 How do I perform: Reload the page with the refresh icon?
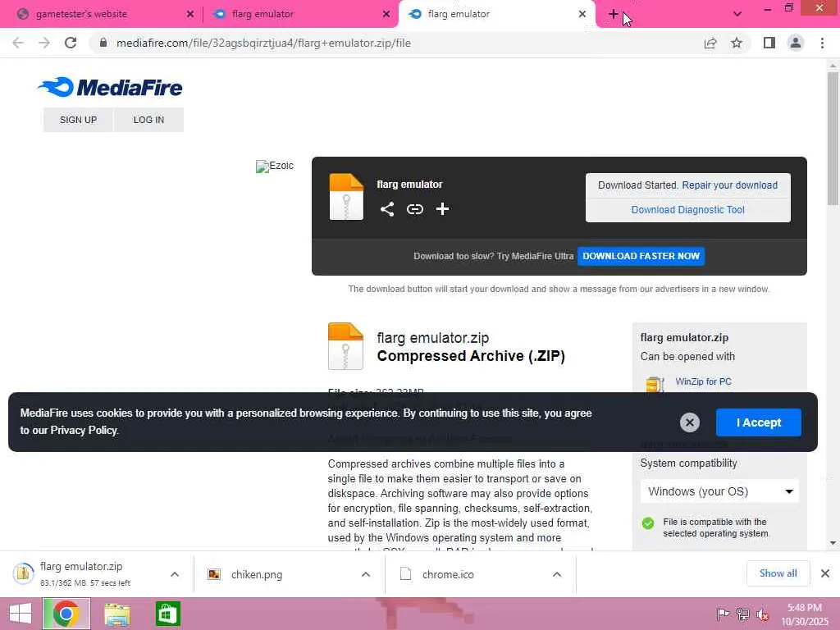coord(71,43)
